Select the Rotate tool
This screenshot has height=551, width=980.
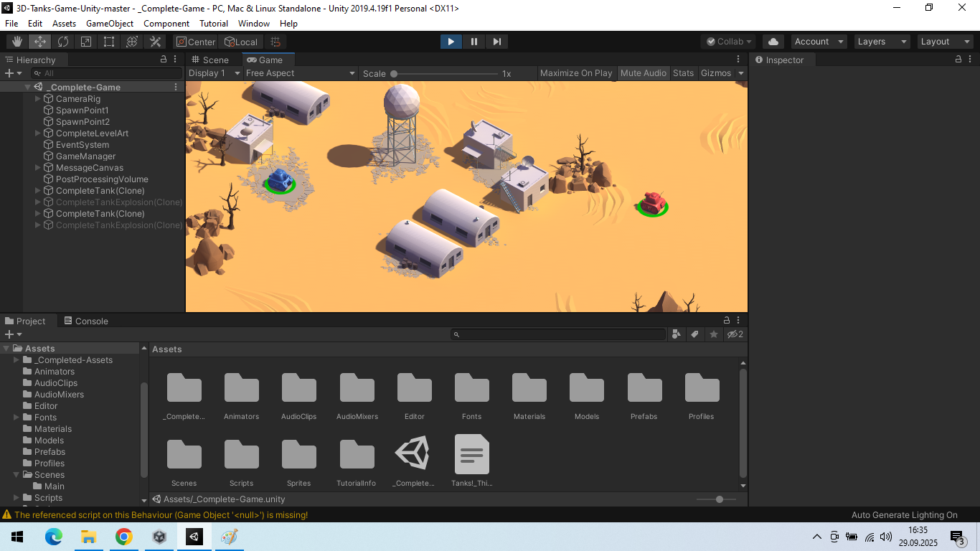[x=63, y=42]
